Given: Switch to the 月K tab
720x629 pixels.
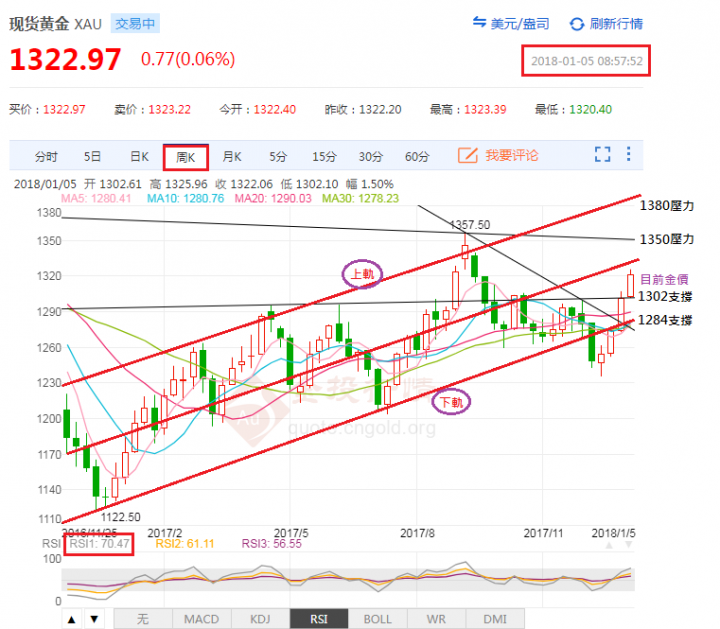Looking at the screenshot, I should tap(232, 157).
